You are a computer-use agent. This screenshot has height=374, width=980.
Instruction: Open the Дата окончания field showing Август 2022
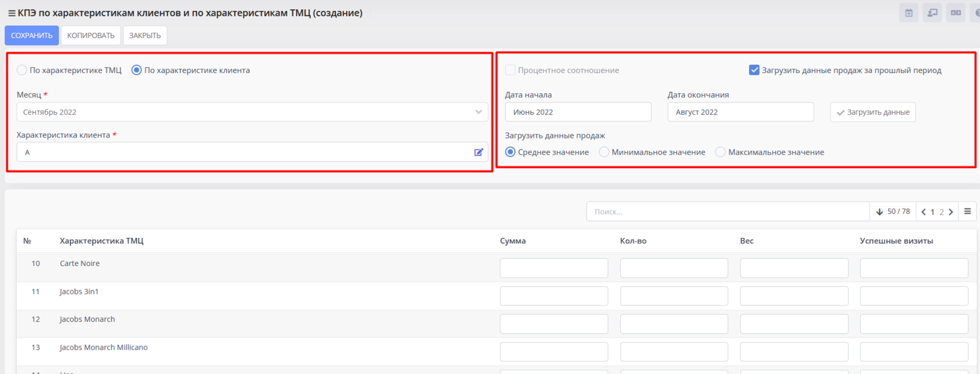point(741,112)
